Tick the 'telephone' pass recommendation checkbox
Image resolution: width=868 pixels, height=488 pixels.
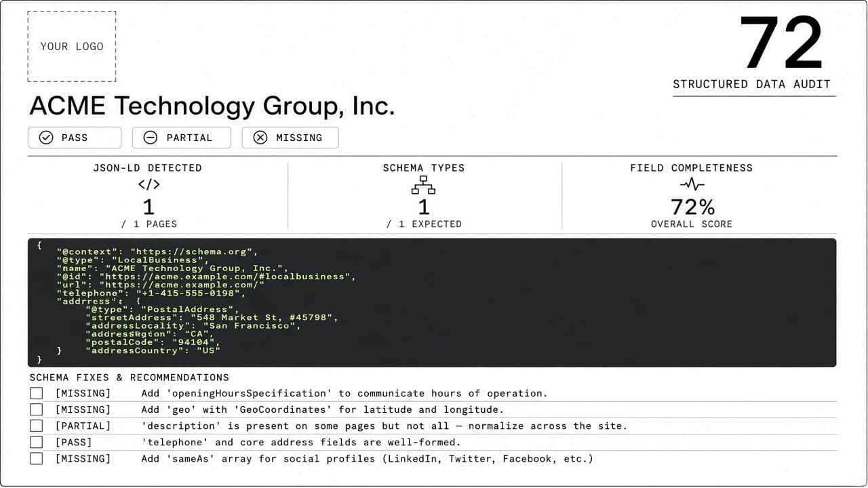coord(36,442)
